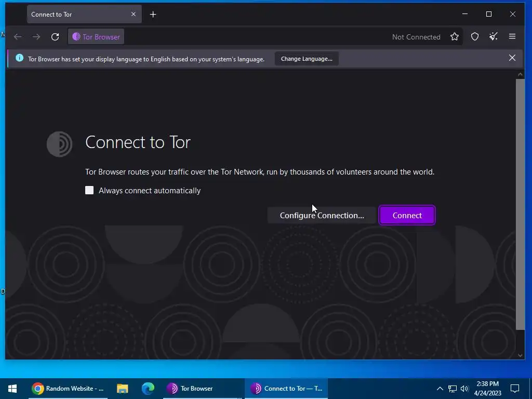The image size is (532, 399).
Task: Click the New Identity broom icon
Action: click(494, 37)
